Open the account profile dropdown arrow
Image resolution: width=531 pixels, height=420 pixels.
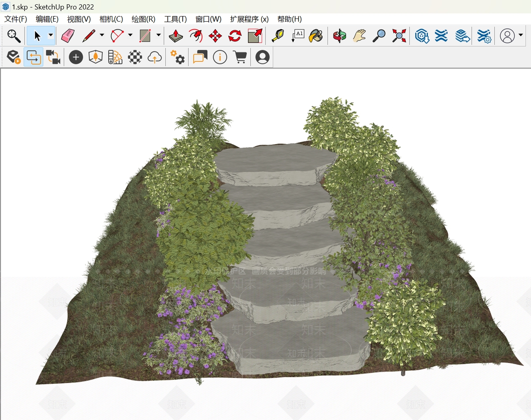click(x=521, y=35)
